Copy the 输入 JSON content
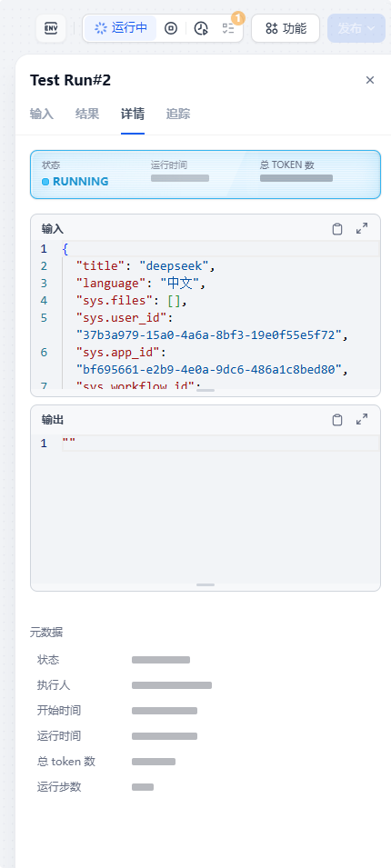This screenshot has width=391, height=868. (337, 229)
